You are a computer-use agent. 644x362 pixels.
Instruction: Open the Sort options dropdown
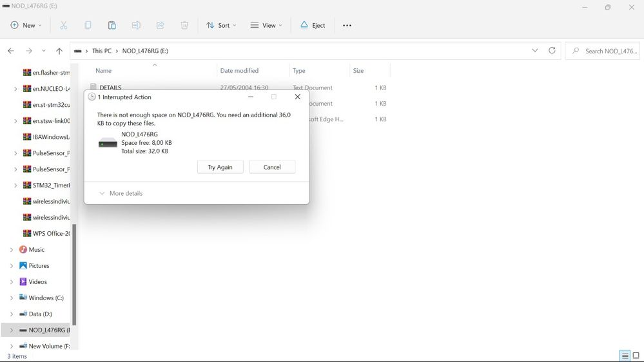221,26
